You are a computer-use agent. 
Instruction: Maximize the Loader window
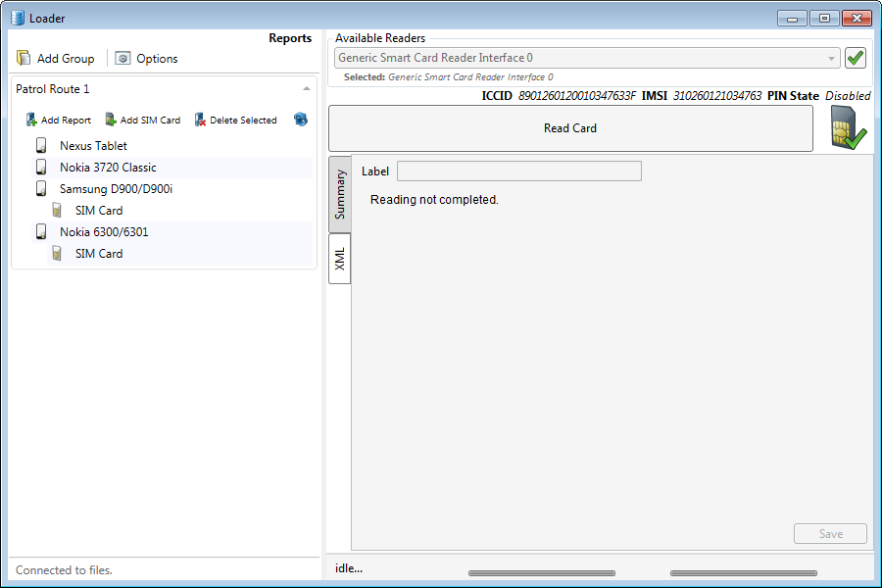click(x=824, y=19)
